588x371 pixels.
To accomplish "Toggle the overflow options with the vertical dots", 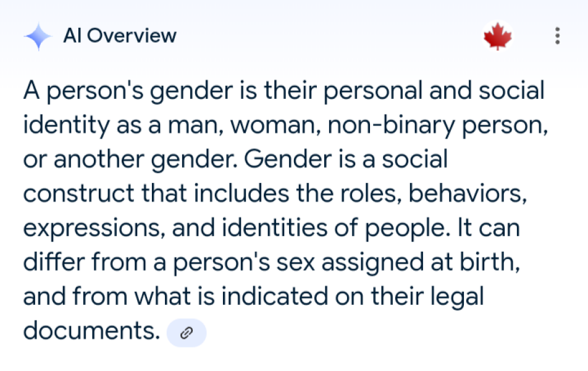I will (x=557, y=36).
